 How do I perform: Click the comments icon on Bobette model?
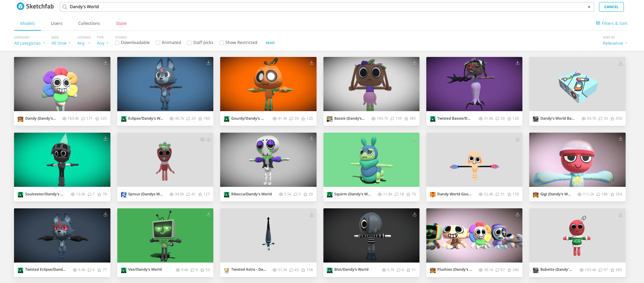pos(600,270)
